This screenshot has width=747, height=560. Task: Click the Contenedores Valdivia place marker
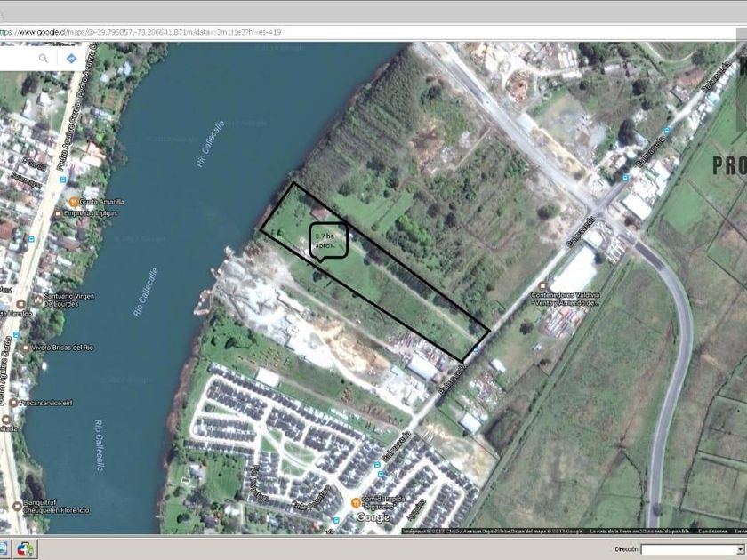pyautogui.click(x=541, y=286)
